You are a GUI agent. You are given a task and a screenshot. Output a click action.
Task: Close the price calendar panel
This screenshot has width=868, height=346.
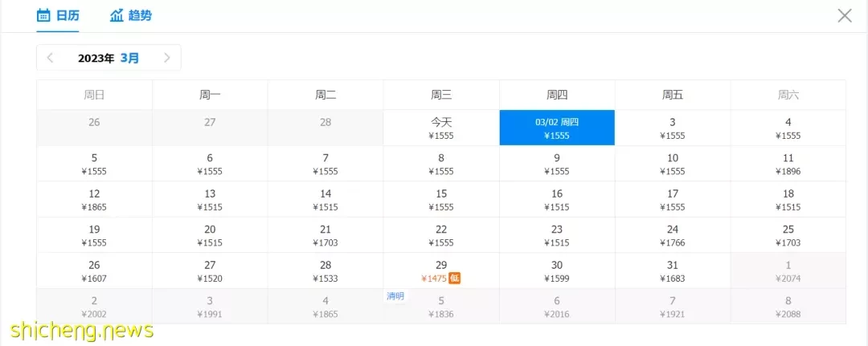845,15
